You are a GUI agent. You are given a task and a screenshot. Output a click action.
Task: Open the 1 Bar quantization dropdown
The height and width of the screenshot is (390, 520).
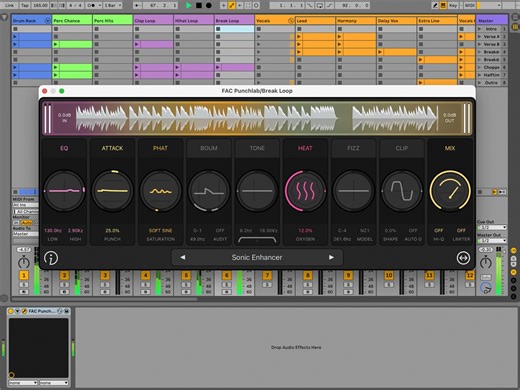[113, 6]
